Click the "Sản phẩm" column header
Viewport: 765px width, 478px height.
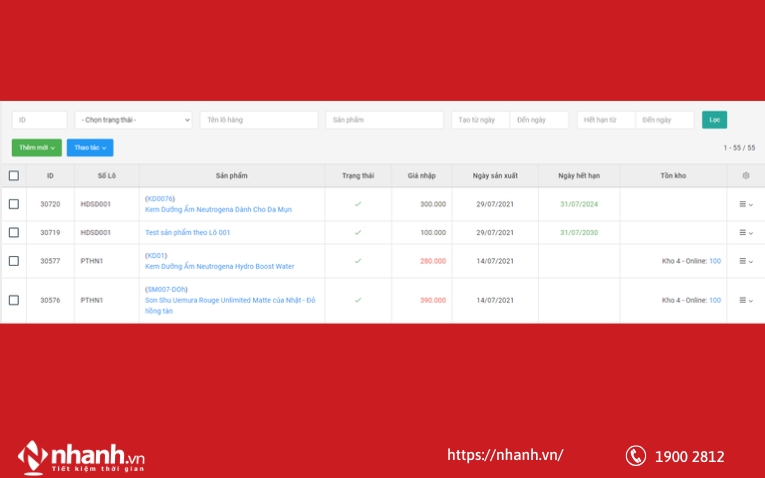click(x=231, y=176)
